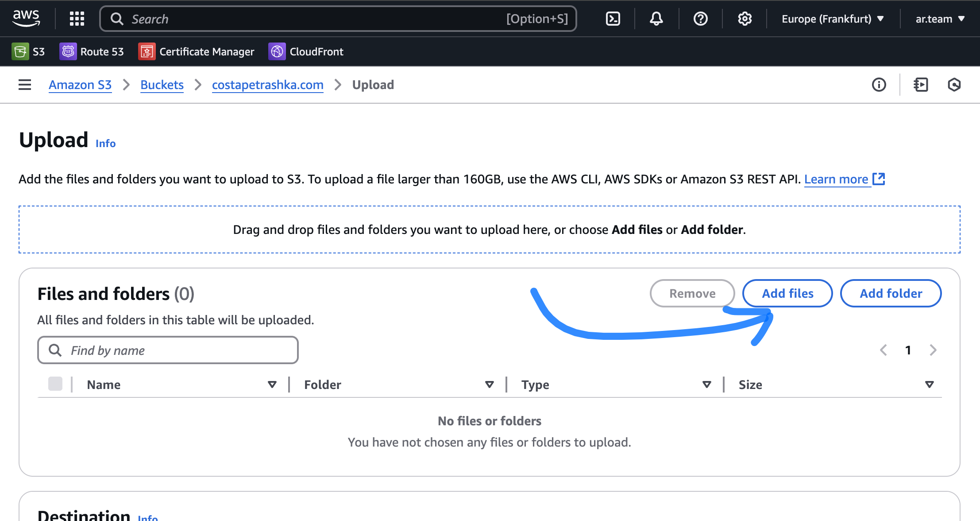
Task: Click the AWS logo home icon
Action: (26, 19)
